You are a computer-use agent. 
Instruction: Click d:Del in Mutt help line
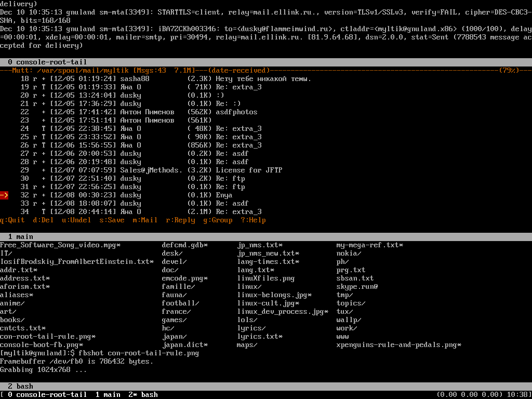tap(44, 220)
